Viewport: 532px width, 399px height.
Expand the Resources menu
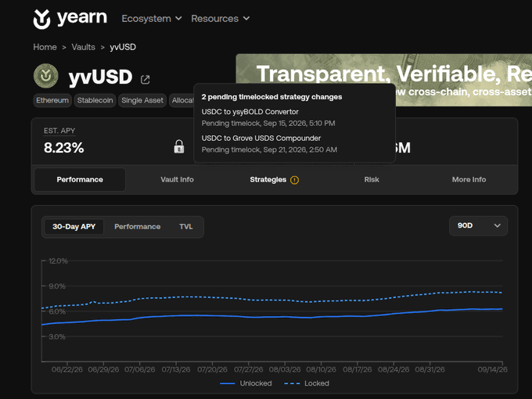[x=220, y=18]
